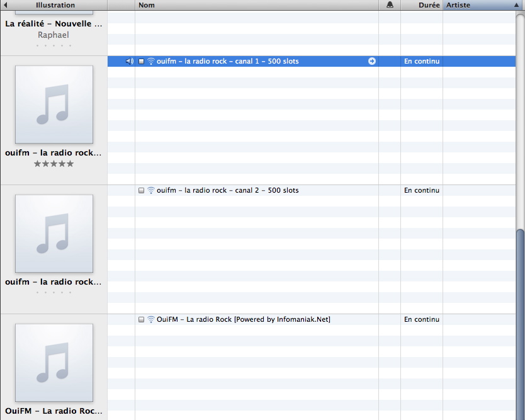
Task: Toggle the OuiFM Powered by Infomaniak checkbox
Action: pos(142,319)
